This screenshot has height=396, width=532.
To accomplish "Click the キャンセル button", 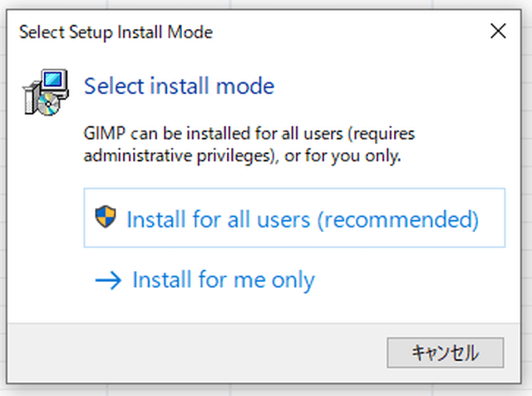I will [x=446, y=353].
